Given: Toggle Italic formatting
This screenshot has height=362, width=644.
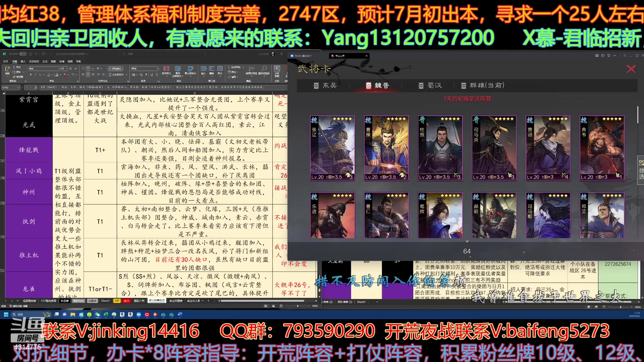Looking at the screenshot, I should (36, 74).
